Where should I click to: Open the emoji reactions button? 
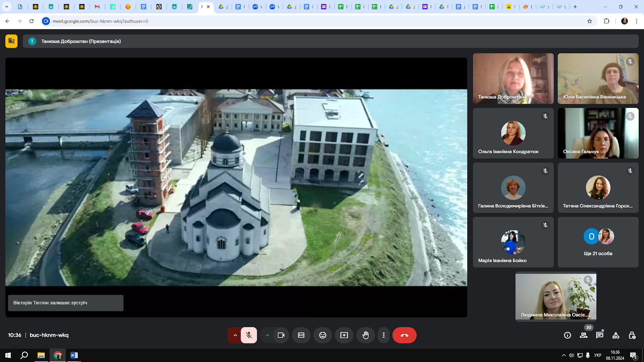(x=322, y=335)
